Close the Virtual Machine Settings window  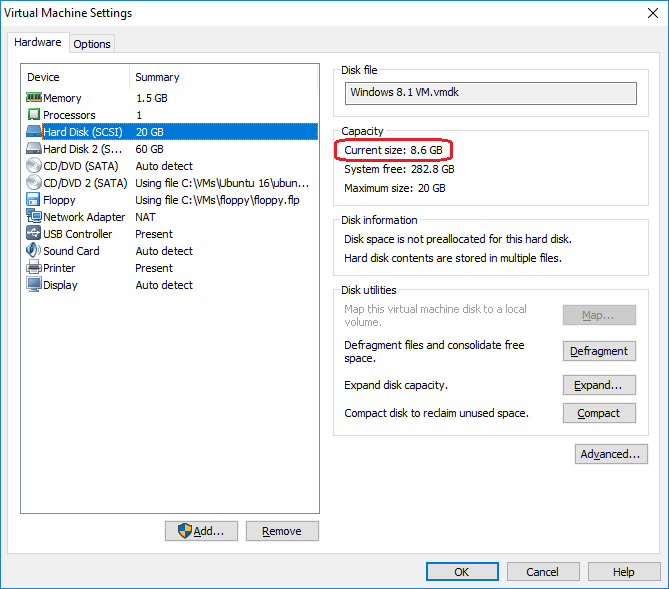(x=652, y=13)
